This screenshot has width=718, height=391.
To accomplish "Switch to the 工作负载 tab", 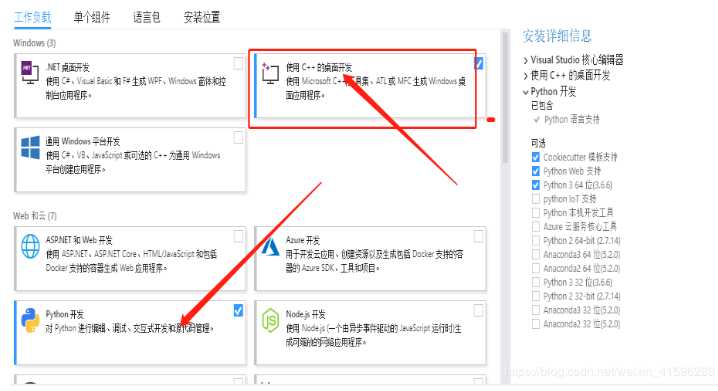I will coord(33,17).
